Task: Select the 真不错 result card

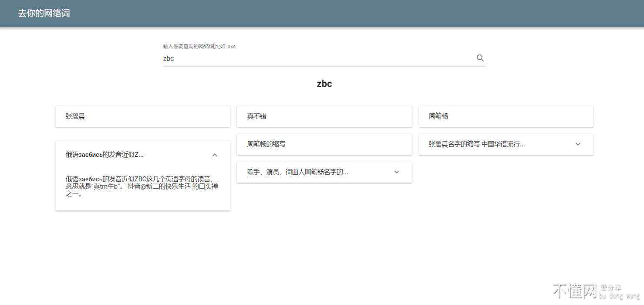Action: coord(324,116)
